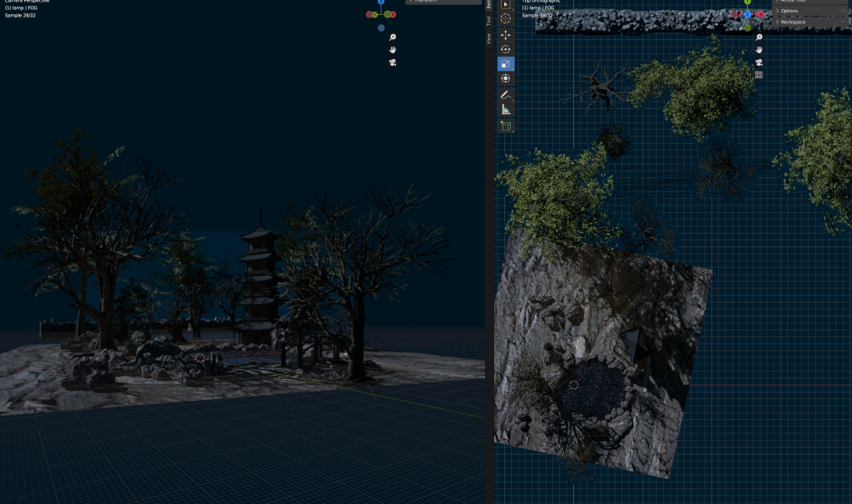Switch orthographic/perspective grid icon in top viewport

point(759,75)
